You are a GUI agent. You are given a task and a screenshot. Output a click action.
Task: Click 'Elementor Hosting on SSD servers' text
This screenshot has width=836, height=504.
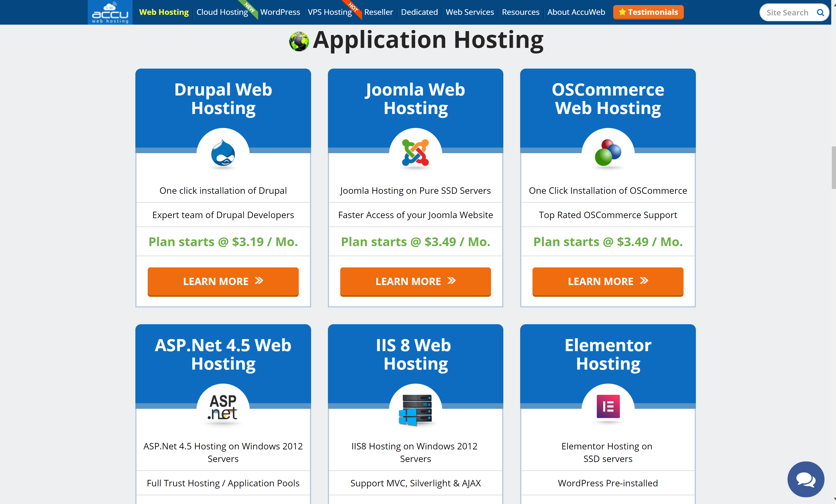607,452
